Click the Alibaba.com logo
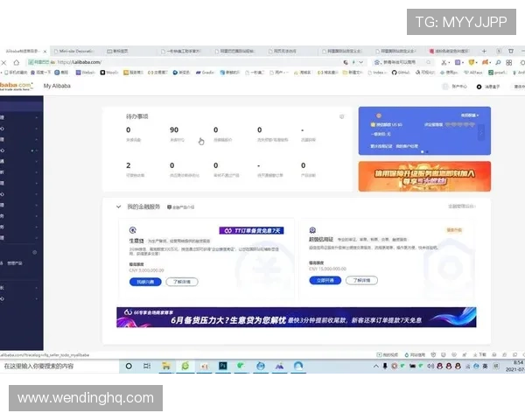Viewport: 525px width, 420px height. click(x=16, y=86)
